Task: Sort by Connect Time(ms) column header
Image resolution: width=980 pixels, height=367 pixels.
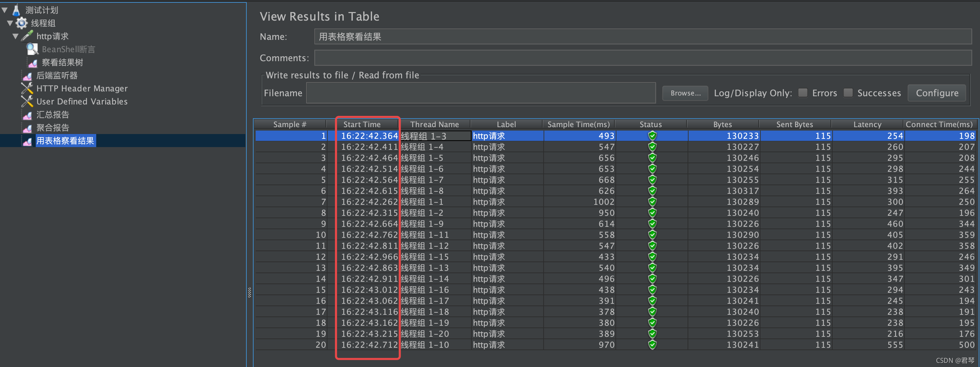Action: (x=939, y=124)
